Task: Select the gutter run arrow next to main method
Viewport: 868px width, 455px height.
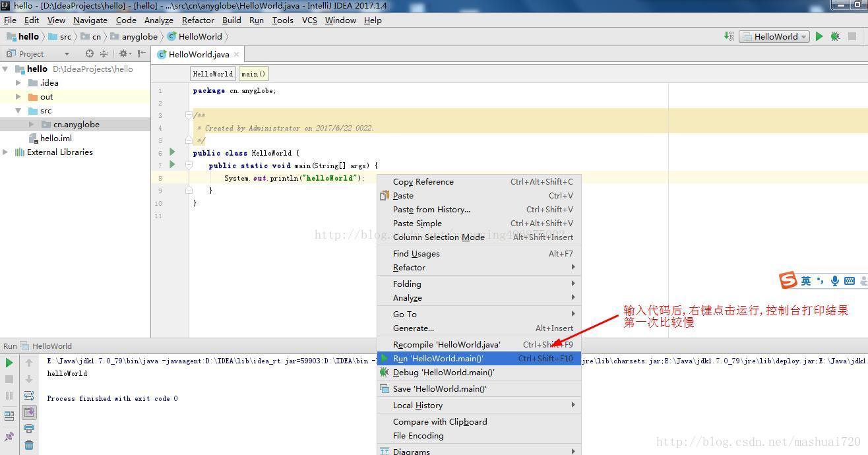Action: coord(171,165)
